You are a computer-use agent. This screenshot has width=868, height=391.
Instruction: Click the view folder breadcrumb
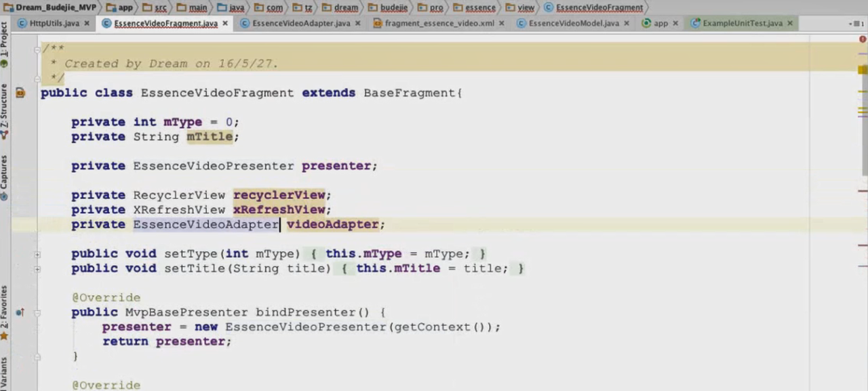pos(520,7)
